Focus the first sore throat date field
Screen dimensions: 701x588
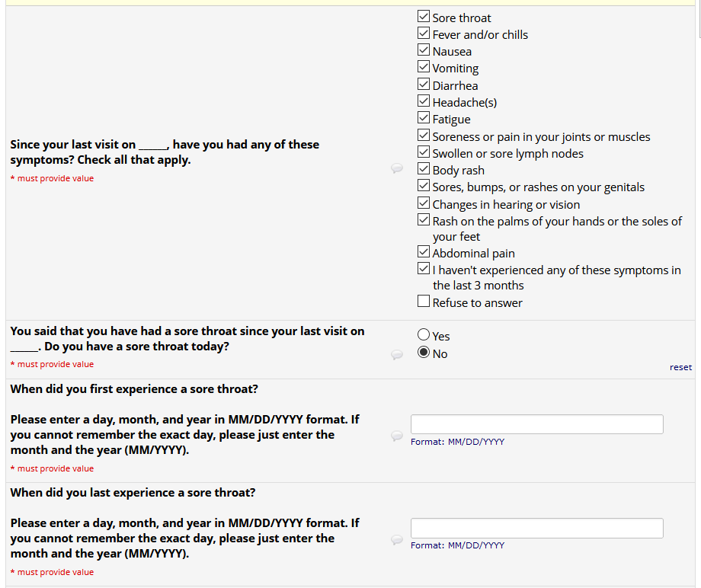pyautogui.click(x=536, y=424)
